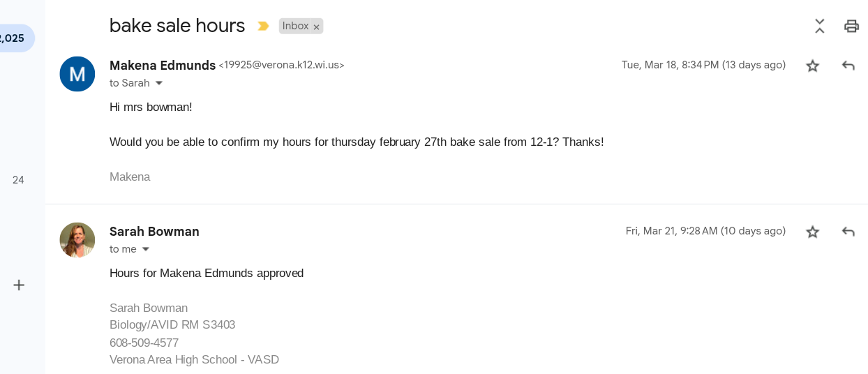Remove the Inbox label from conversation
Screen dimensions: 868x374
317,27
